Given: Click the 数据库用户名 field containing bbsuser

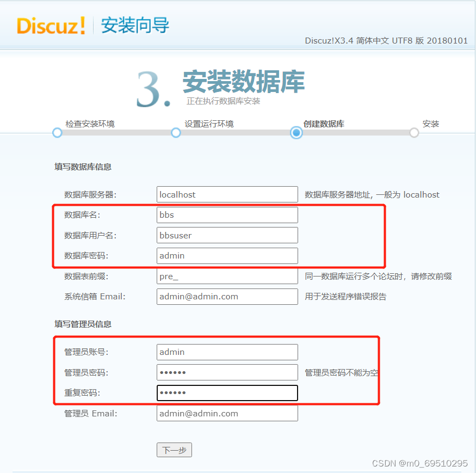Looking at the screenshot, I should pos(227,235).
